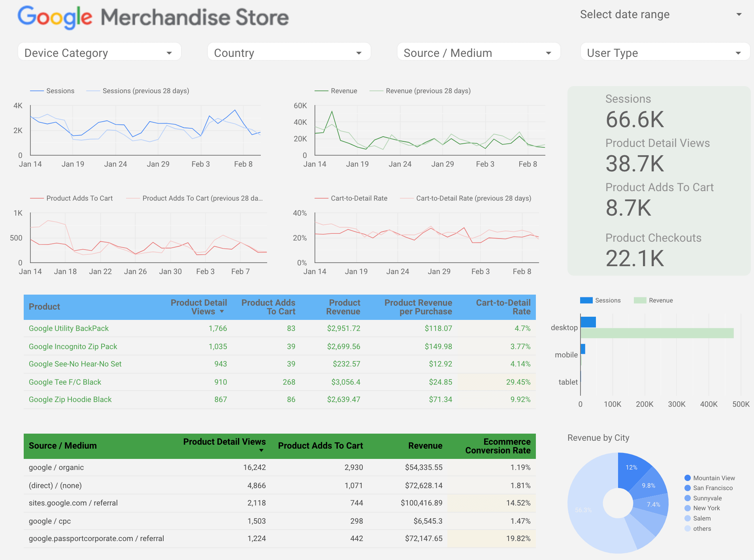Click Cart-to-Detail Rate chart legend item
The image size is (754, 560).
(x=351, y=198)
